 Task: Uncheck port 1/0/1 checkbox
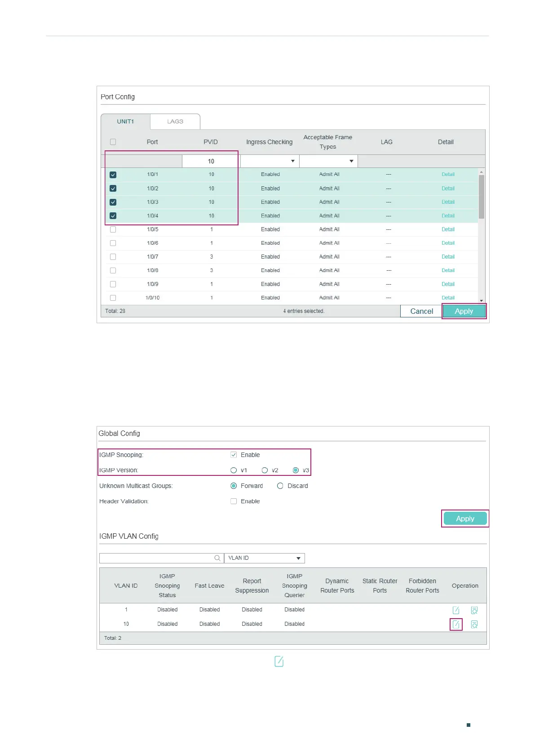point(113,175)
